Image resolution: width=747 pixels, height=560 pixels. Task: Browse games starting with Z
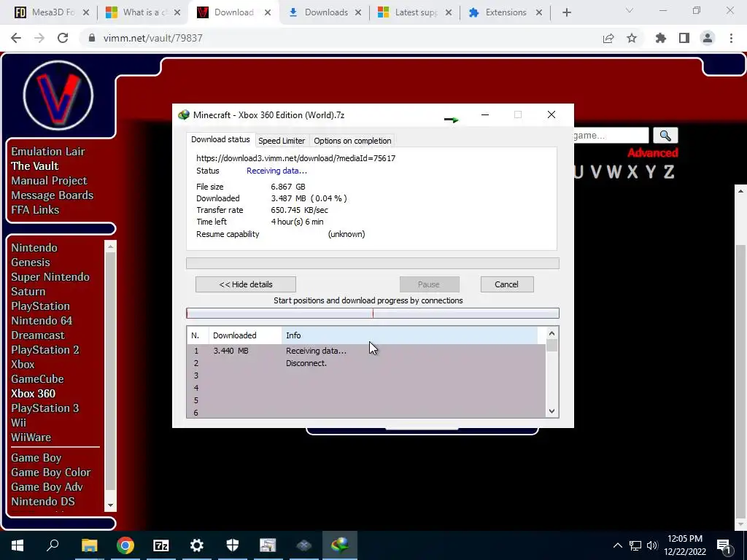point(669,172)
